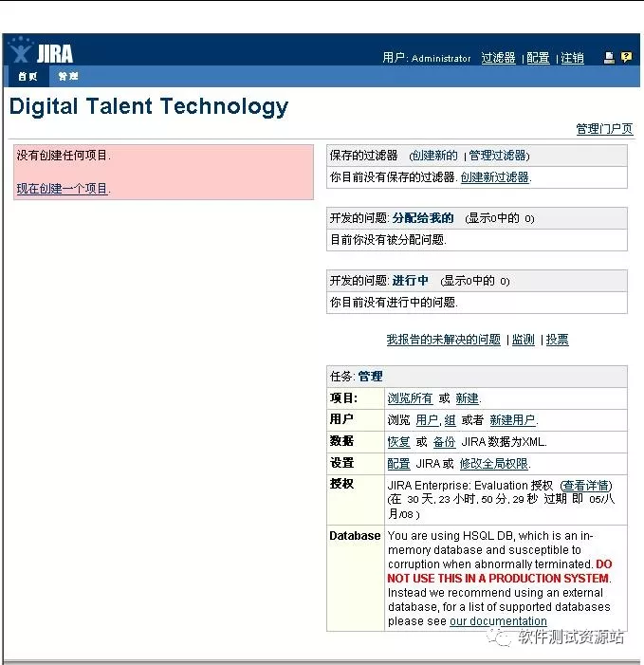
Task: Open the 配置 header link
Action: point(538,58)
